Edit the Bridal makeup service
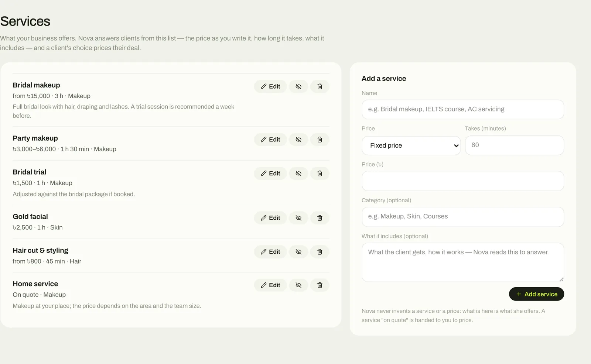This screenshot has width=591, height=364. click(270, 86)
